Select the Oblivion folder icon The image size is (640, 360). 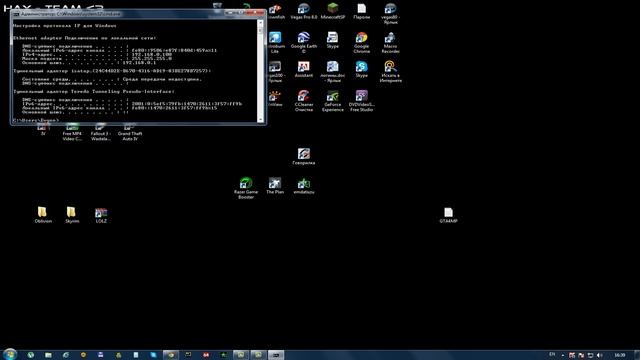click(x=43, y=215)
